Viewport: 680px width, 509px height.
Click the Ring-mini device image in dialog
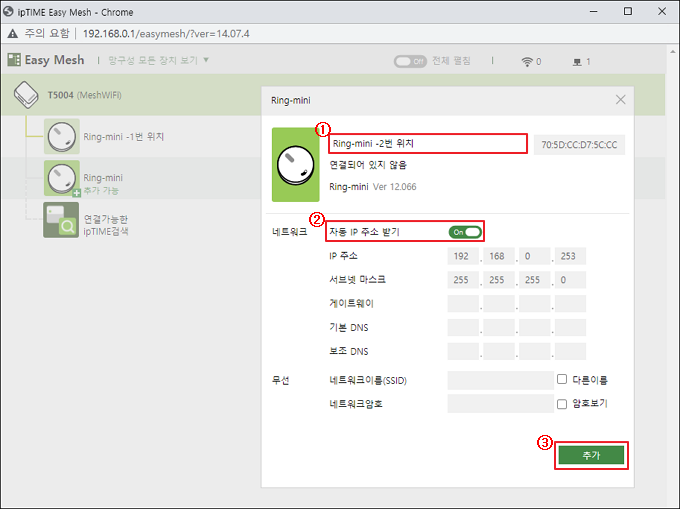point(296,165)
